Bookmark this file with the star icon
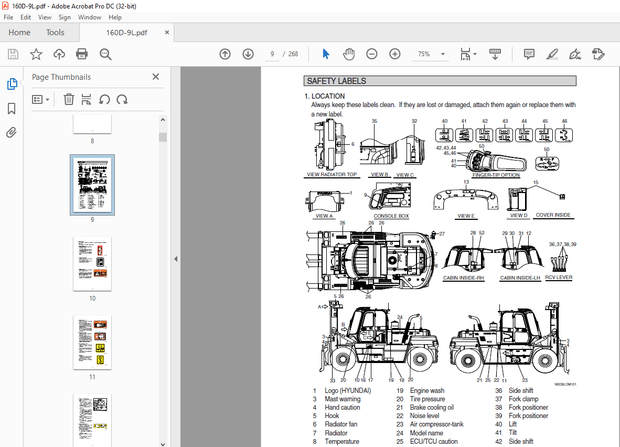Viewport: 620px width, 447px height. coord(36,54)
